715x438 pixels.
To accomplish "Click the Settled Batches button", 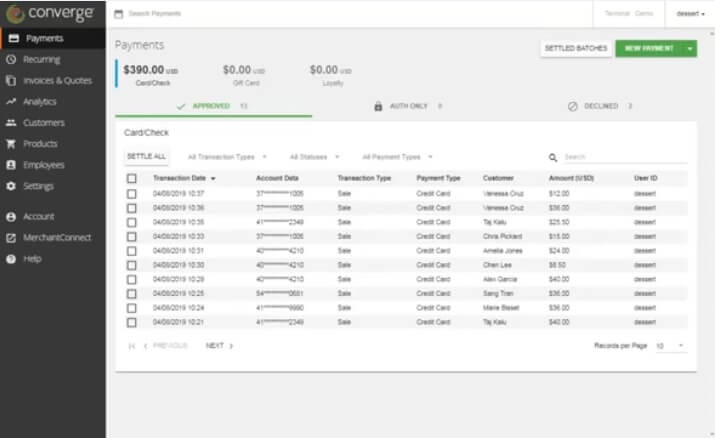I will (x=575, y=48).
